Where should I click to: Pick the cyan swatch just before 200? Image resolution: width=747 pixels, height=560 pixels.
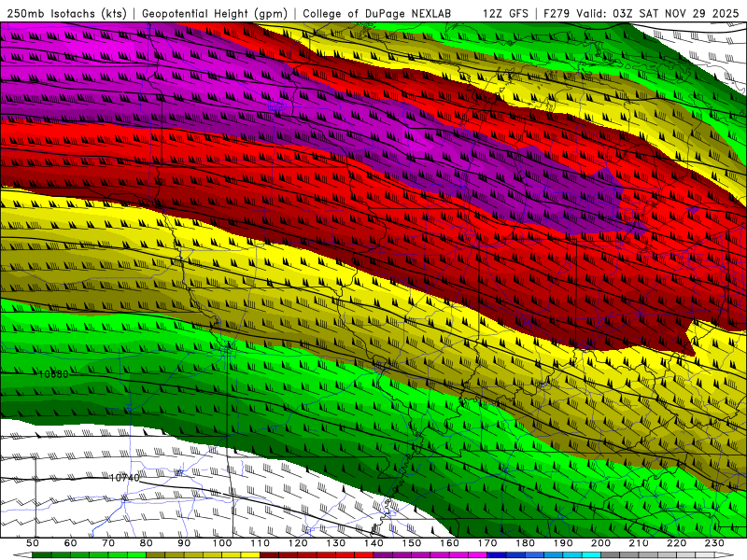click(591, 555)
